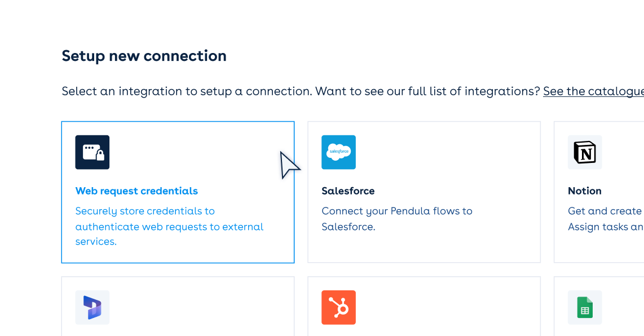Click the "Notion" card title
Viewport: 644px width, 336px height.
[x=584, y=191]
